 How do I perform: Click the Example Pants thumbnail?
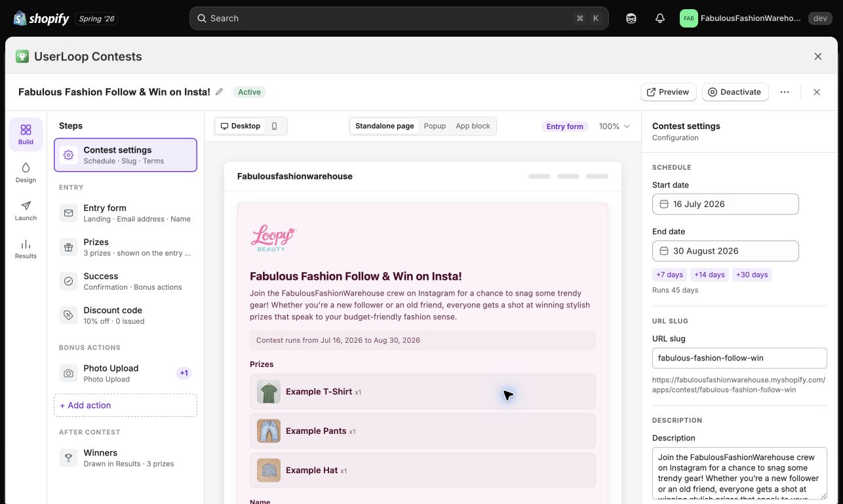click(x=269, y=431)
